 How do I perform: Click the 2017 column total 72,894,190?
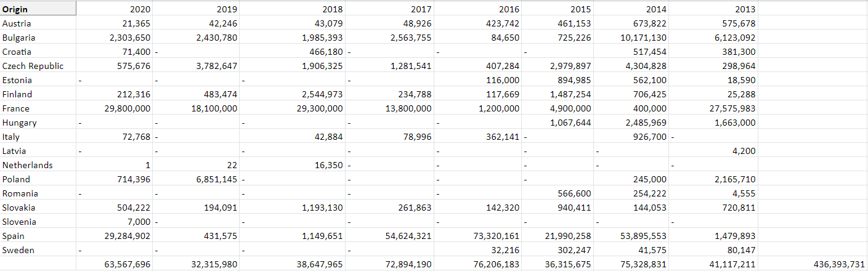click(x=390, y=264)
